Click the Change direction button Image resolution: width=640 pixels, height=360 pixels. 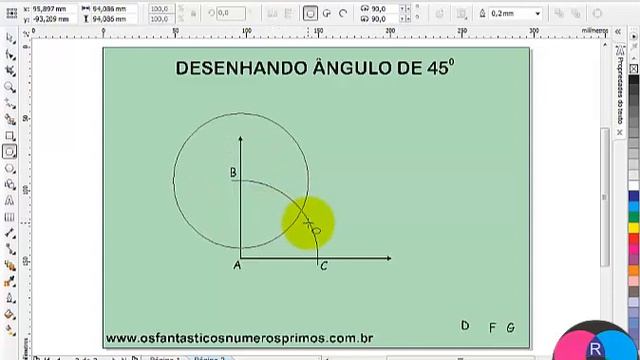pos(439,13)
